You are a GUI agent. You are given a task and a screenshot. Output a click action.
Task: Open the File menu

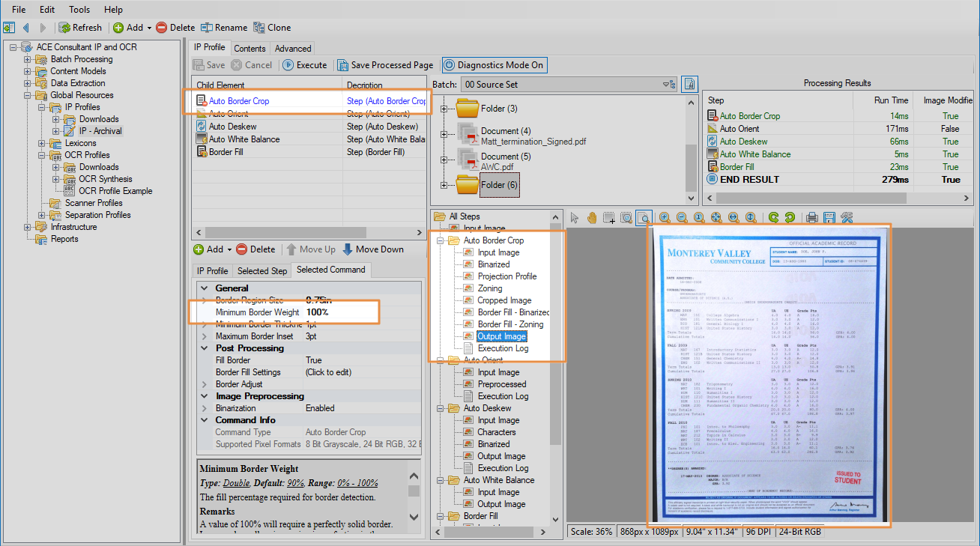pos(19,10)
